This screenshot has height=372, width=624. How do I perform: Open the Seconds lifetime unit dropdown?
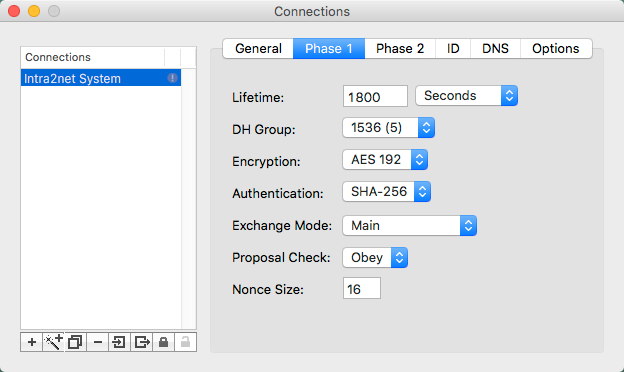(x=466, y=95)
